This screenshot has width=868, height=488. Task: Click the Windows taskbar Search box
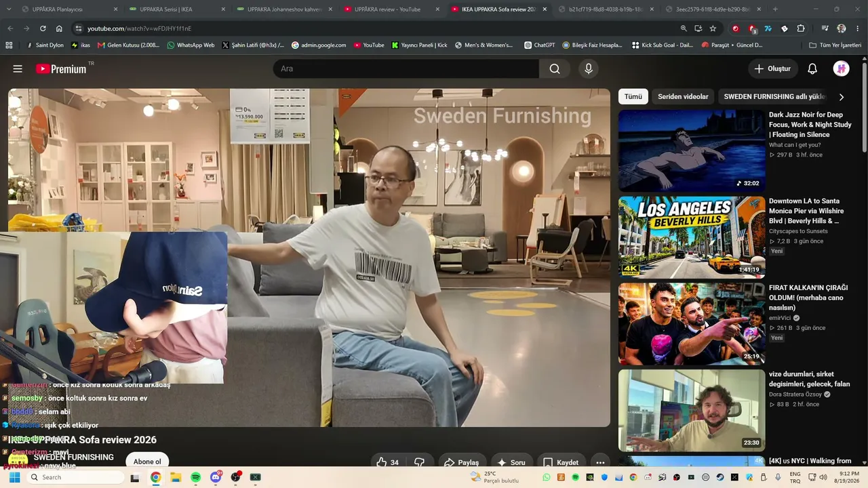76,477
